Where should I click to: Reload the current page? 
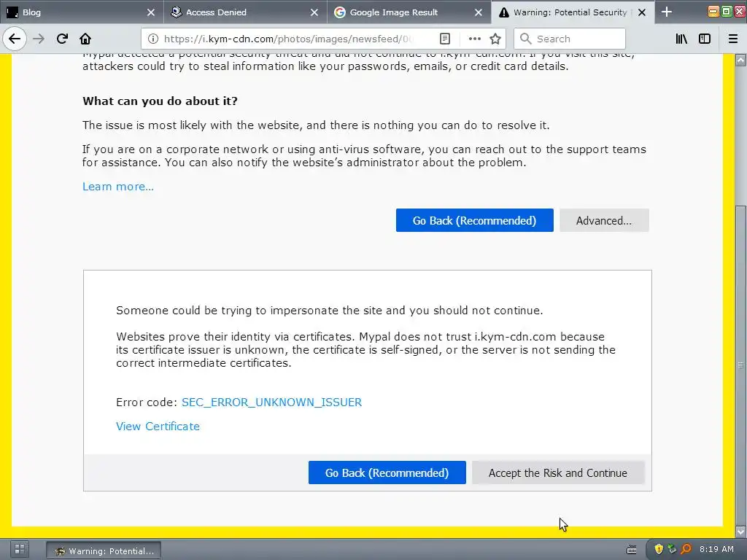click(62, 39)
